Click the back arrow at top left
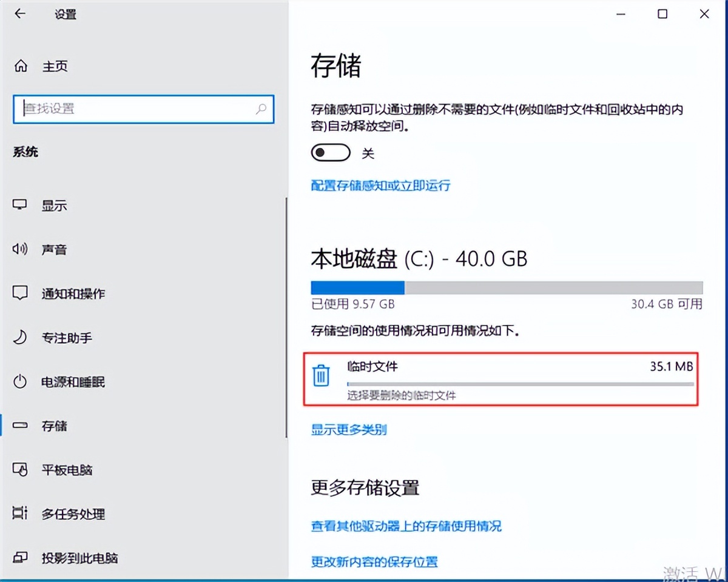728x582 pixels. (20, 13)
